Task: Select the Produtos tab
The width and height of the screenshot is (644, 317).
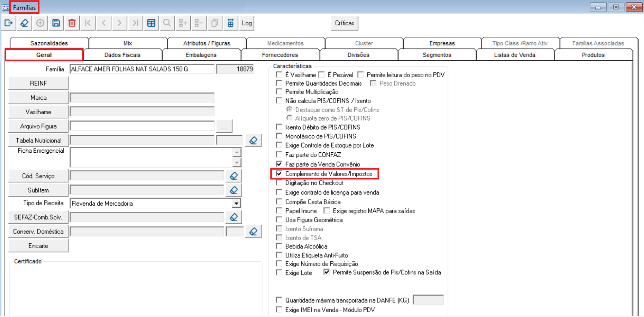Action: click(x=593, y=55)
